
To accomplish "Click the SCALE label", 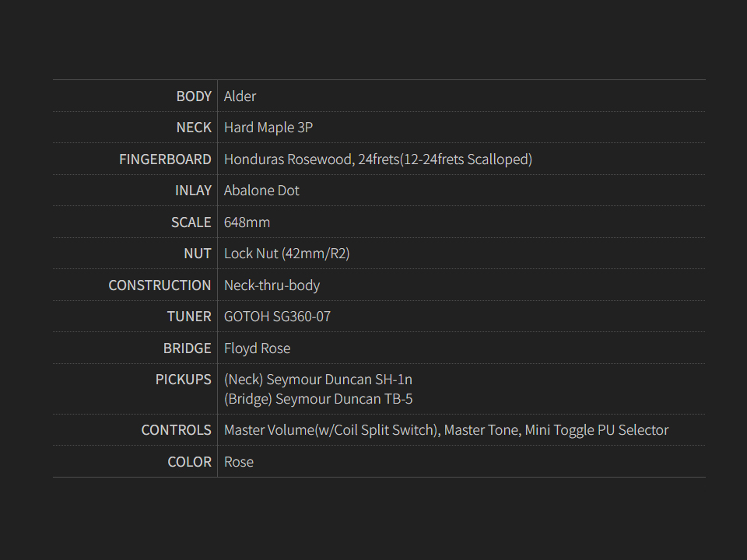I will [191, 222].
